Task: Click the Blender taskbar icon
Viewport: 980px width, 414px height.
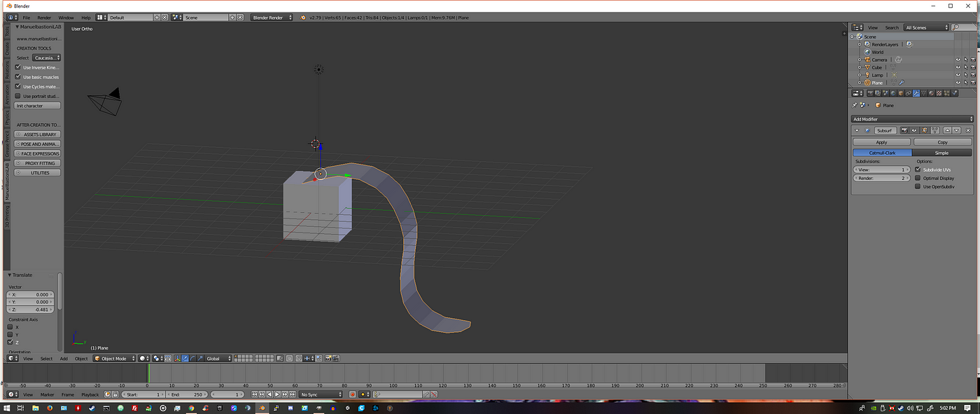Action: pos(262,408)
